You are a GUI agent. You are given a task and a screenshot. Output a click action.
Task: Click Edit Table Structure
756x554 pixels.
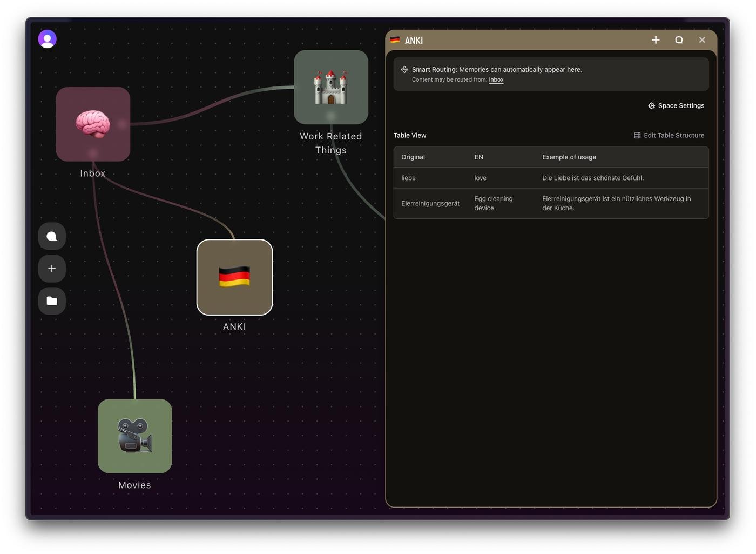(x=669, y=135)
